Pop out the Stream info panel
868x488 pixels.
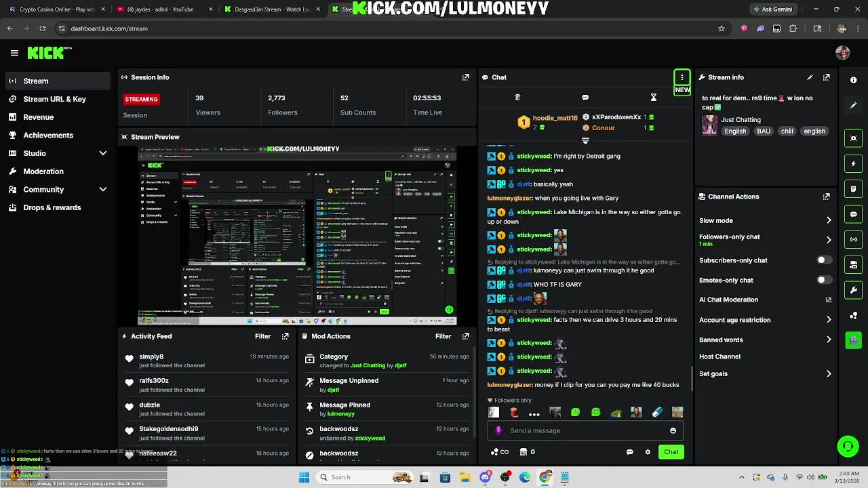(x=826, y=77)
